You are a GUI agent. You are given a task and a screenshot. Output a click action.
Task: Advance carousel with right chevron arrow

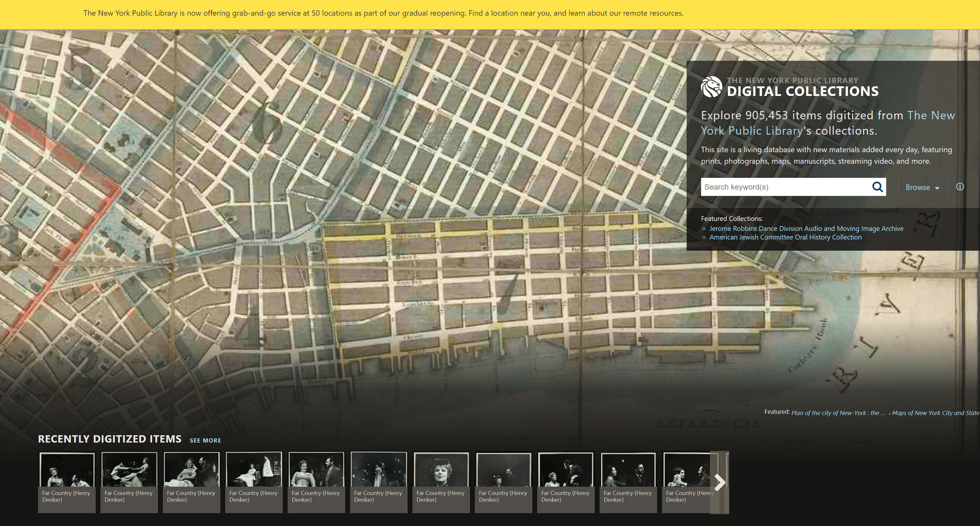[x=719, y=482]
